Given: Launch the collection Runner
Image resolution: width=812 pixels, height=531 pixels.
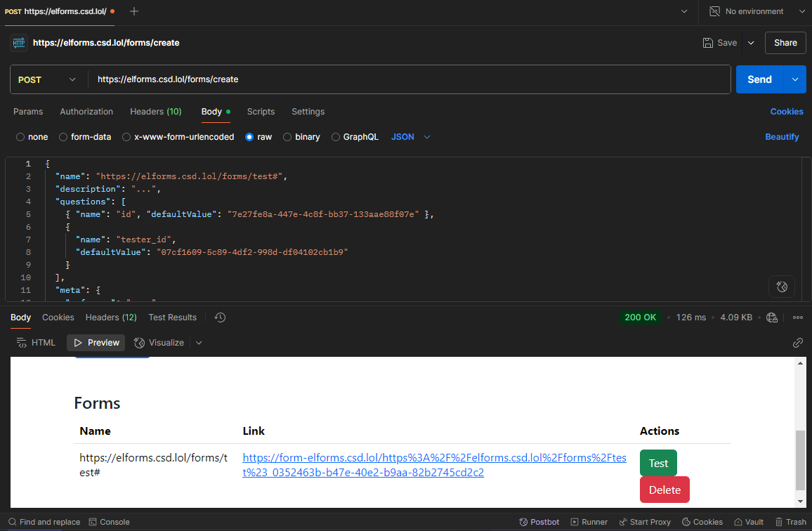Looking at the screenshot, I should pos(589,522).
